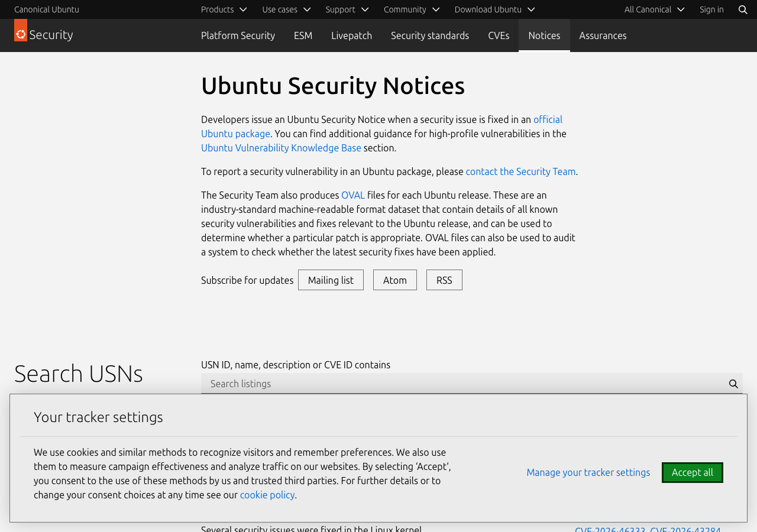Open the cookie policy link
757x532 pixels.
(267, 495)
